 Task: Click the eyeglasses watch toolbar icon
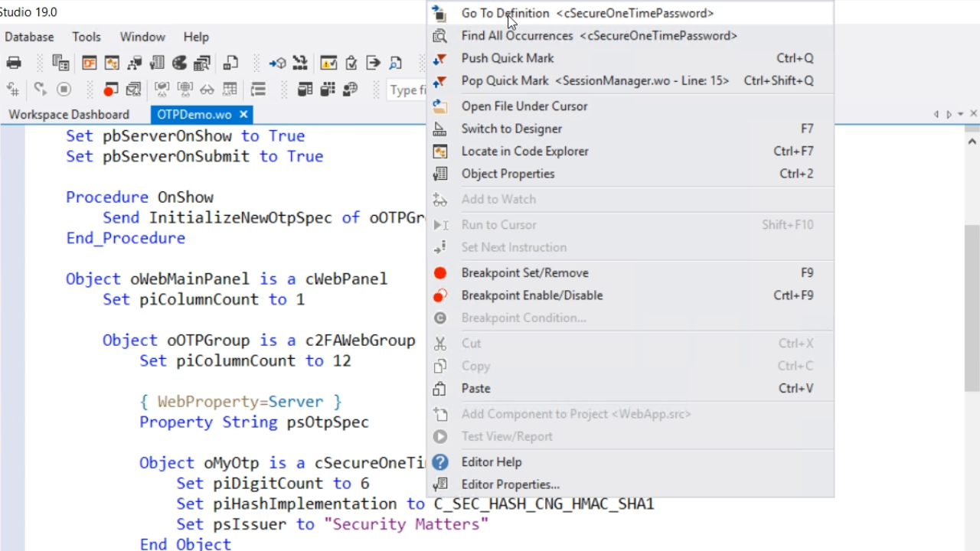click(x=207, y=90)
